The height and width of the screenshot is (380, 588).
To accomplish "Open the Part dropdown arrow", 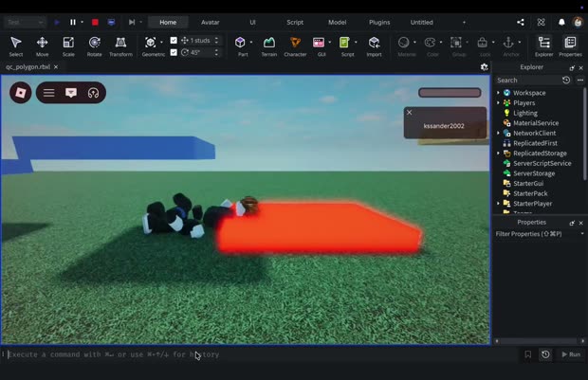I will click(251, 43).
